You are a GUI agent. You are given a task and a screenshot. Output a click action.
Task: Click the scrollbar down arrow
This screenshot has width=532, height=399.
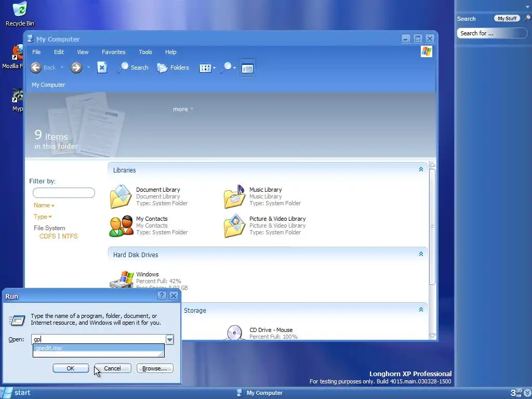(x=432, y=336)
